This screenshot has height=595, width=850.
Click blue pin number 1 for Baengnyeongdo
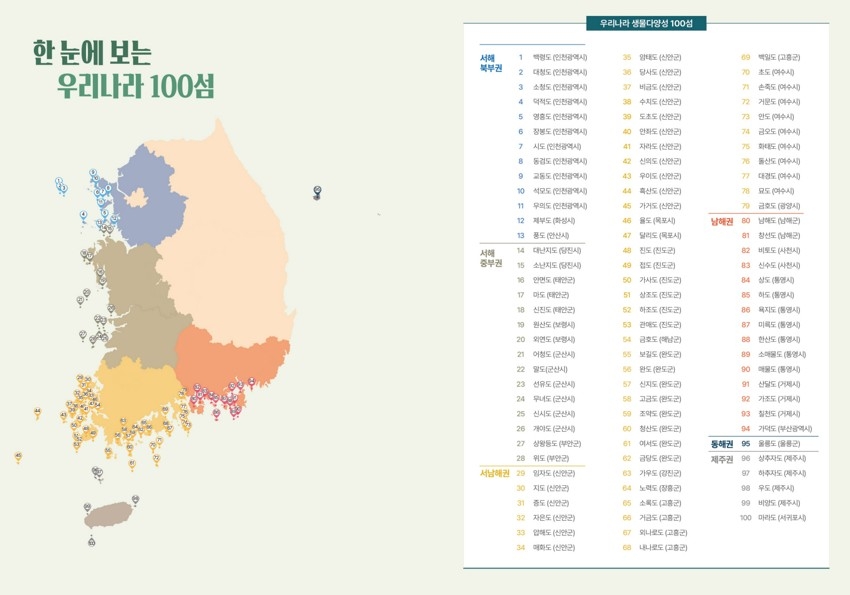click(59, 182)
